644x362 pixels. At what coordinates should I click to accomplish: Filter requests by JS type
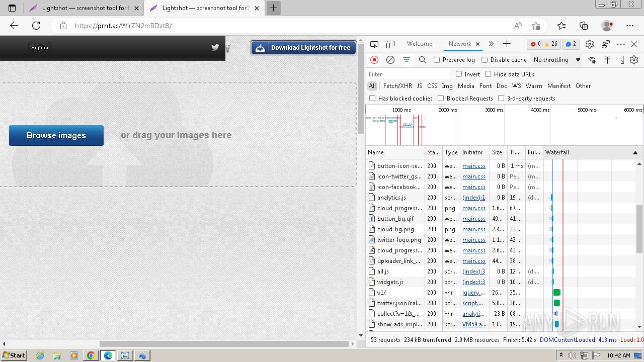click(420, 86)
